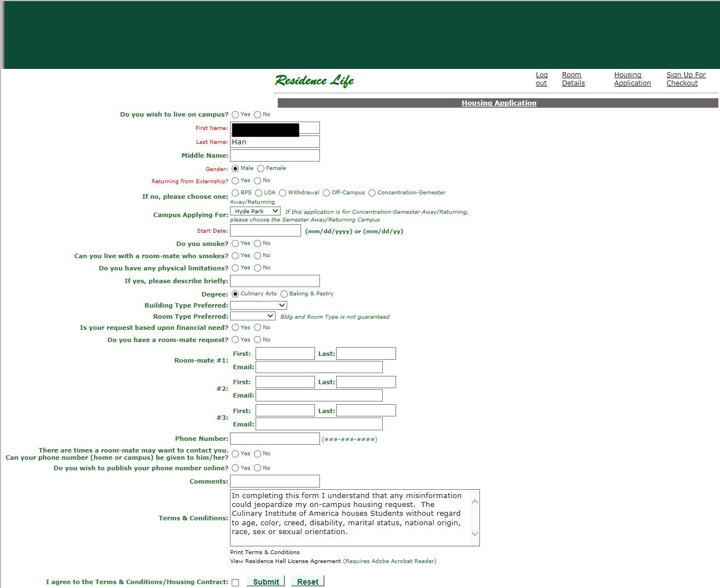Choose Baking & Pastry degree
The width and height of the screenshot is (720, 588).
(284, 294)
